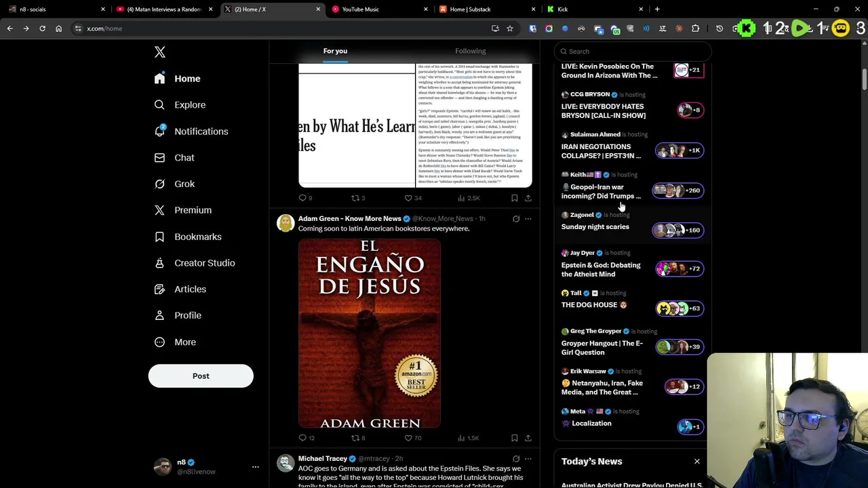
Task: Click browser home button
Action: tap(58, 28)
